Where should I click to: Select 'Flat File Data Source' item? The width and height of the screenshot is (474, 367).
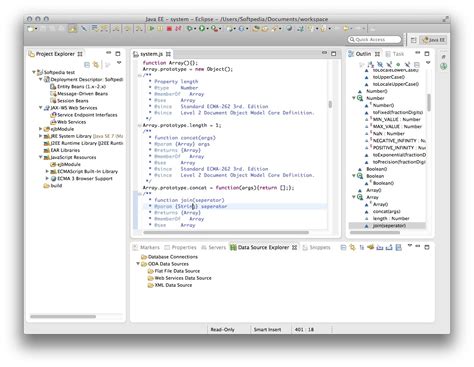tap(177, 271)
